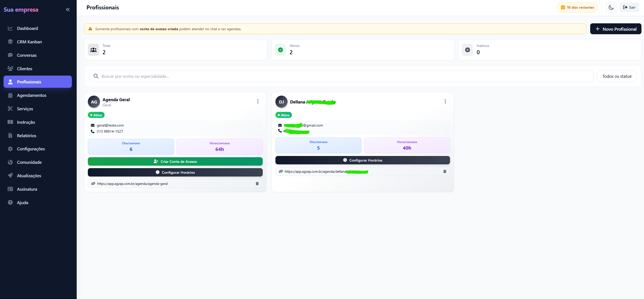Image resolution: width=644 pixels, height=299 pixels.
Task: Collapse the sidebar with the double chevron
Action: pos(68,10)
